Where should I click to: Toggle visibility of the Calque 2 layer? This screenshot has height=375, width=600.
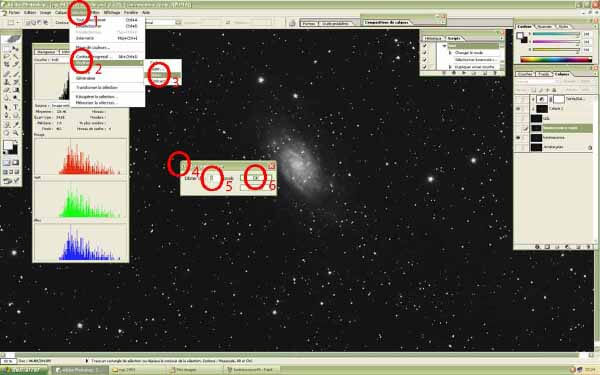pos(518,109)
